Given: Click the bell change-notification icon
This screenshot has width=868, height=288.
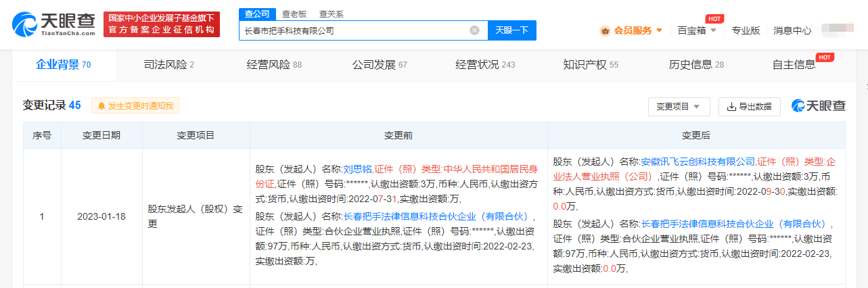Looking at the screenshot, I should pyautogui.click(x=101, y=106).
